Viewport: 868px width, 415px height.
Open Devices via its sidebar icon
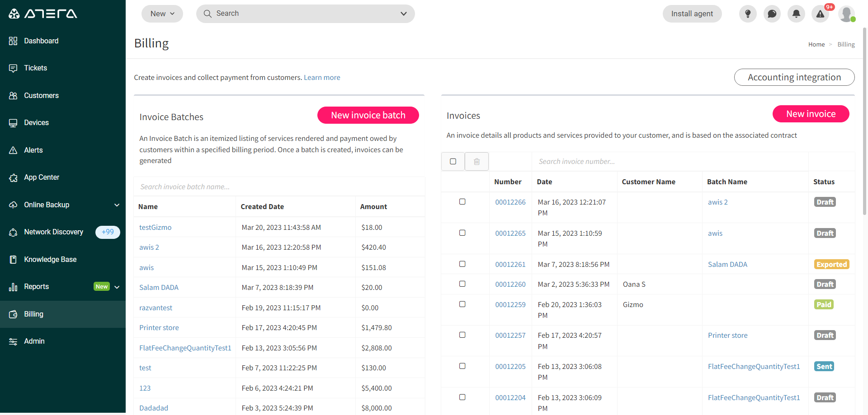click(13, 123)
